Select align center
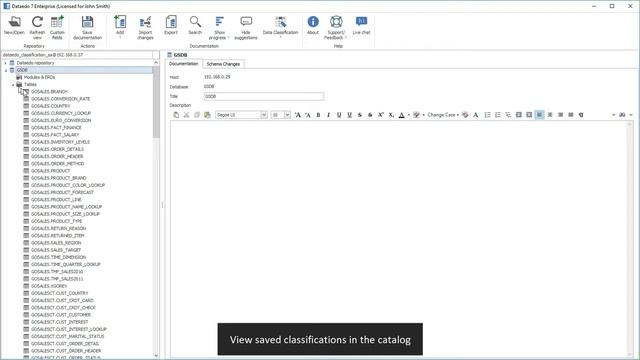This screenshot has height=360, width=640. (x=550, y=115)
